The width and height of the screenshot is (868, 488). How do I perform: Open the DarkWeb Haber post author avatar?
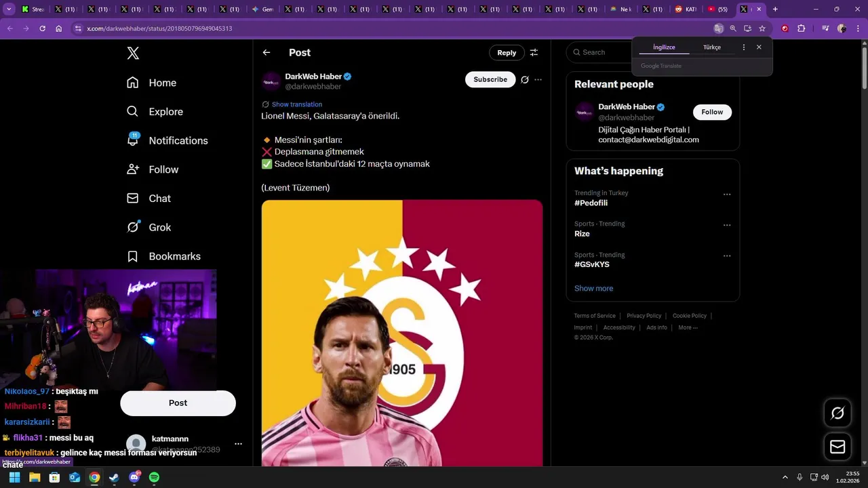click(271, 81)
